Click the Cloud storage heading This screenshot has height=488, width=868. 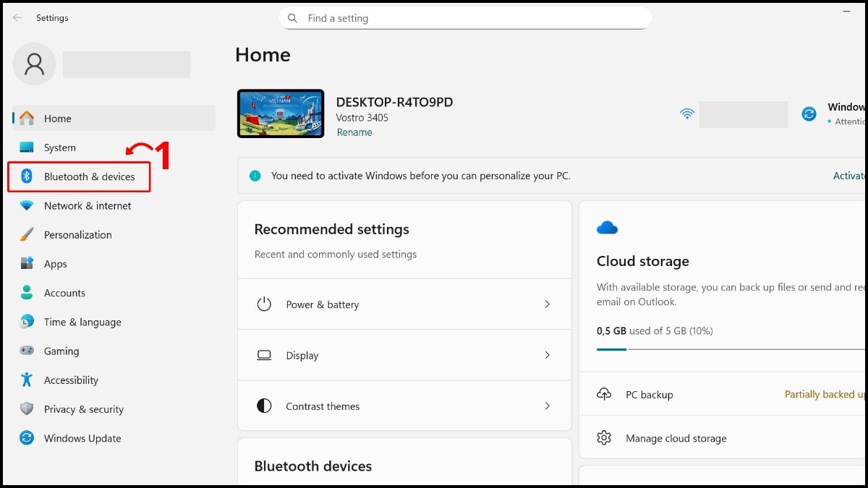[x=643, y=261]
